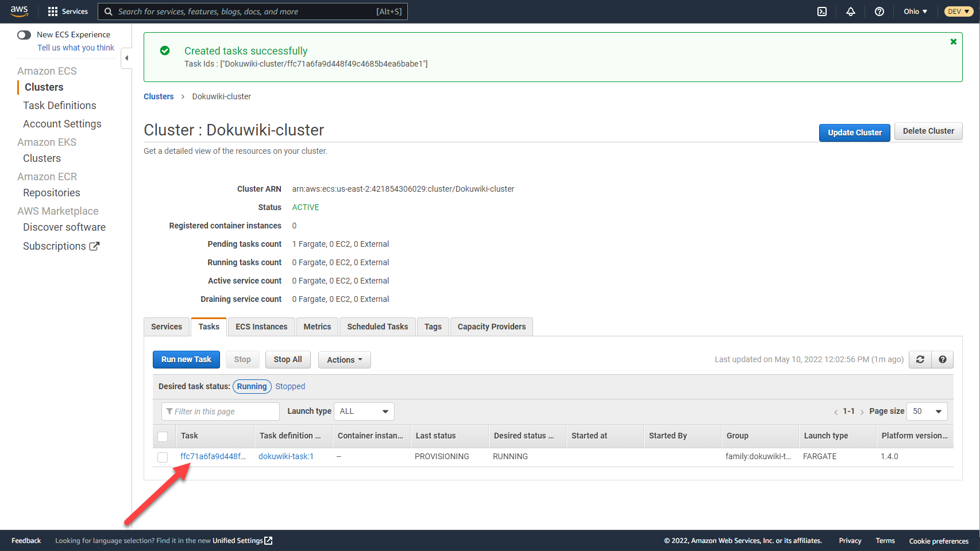Open task ffc71a6fa9d448f link
This screenshot has width=980, height=551.
pos(213,456)
